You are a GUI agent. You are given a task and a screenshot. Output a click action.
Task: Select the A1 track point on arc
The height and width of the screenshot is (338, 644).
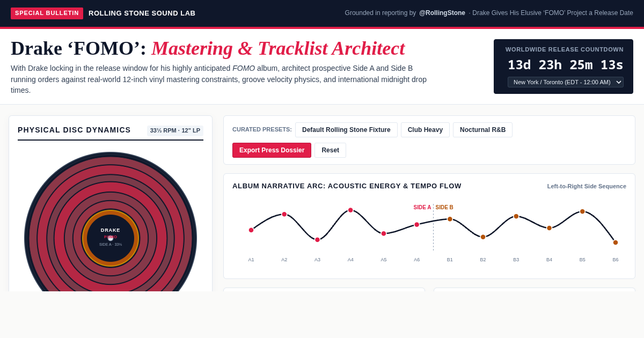[x=251, y=230]
